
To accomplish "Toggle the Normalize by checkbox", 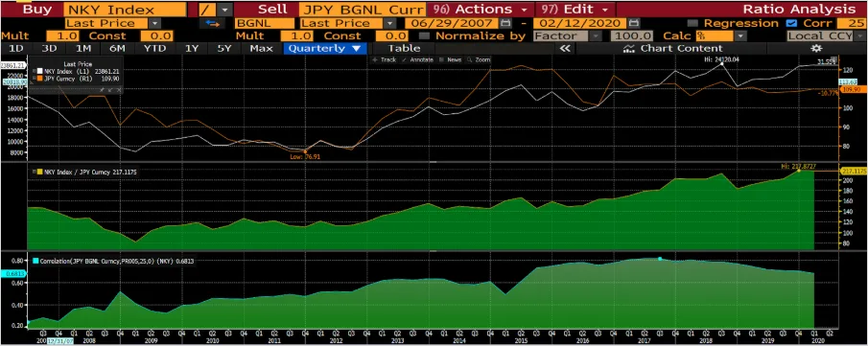I will click(425, 36).
